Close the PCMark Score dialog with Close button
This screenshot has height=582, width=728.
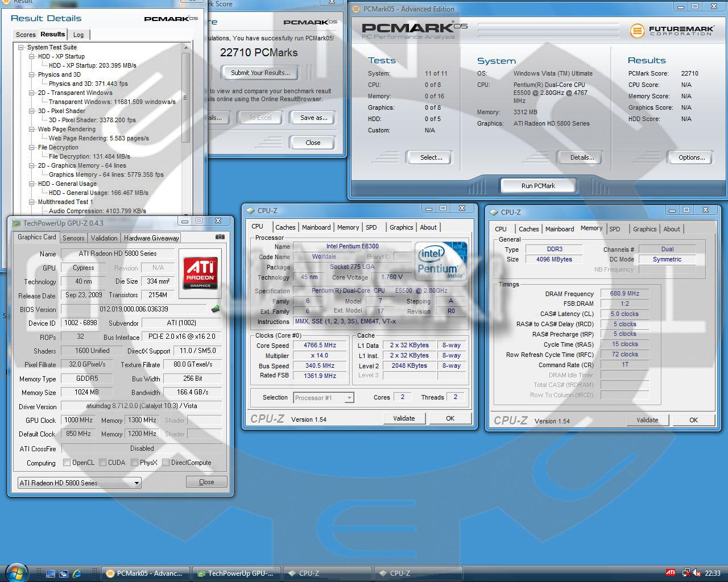pos(313,143)
